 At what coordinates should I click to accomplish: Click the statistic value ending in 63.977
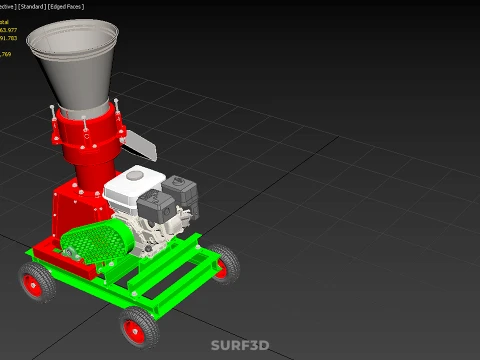[x=8, y=30]
